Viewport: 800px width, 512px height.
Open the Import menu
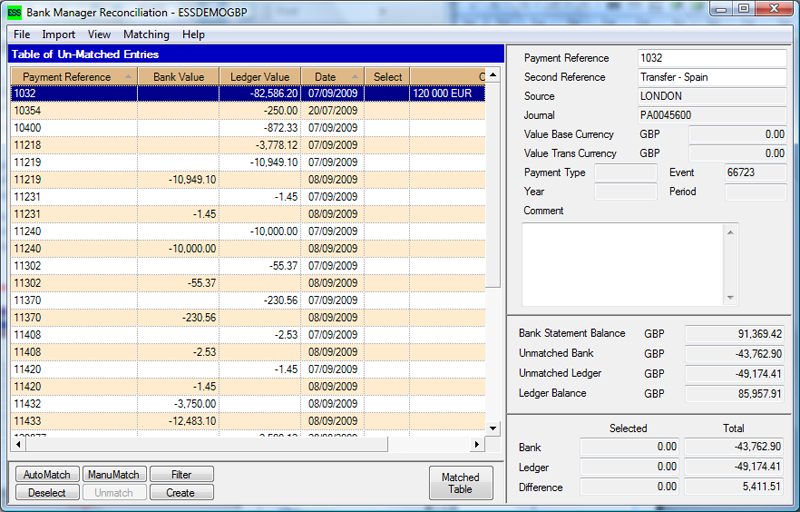click(59, 34)
